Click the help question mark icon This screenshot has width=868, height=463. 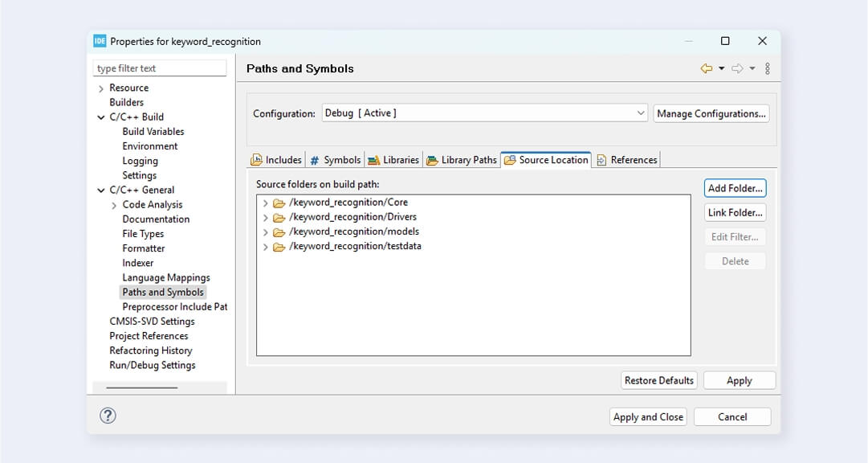tap(108, 416)
